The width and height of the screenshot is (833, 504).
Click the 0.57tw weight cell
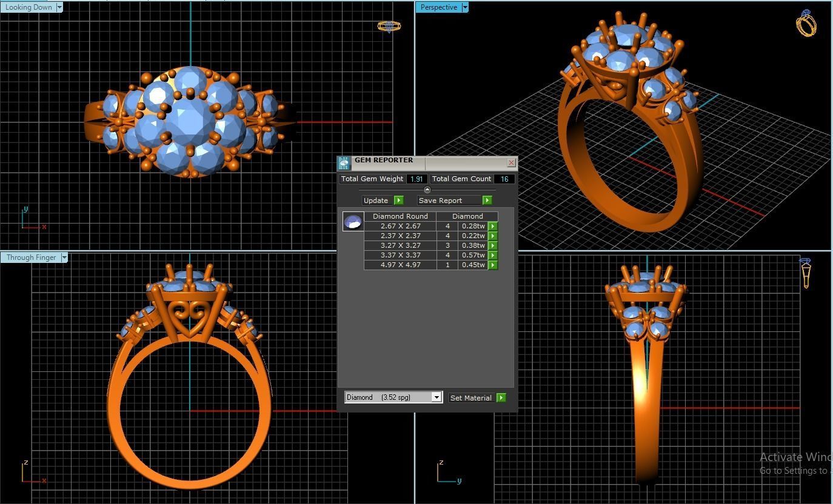pos(473,255)
